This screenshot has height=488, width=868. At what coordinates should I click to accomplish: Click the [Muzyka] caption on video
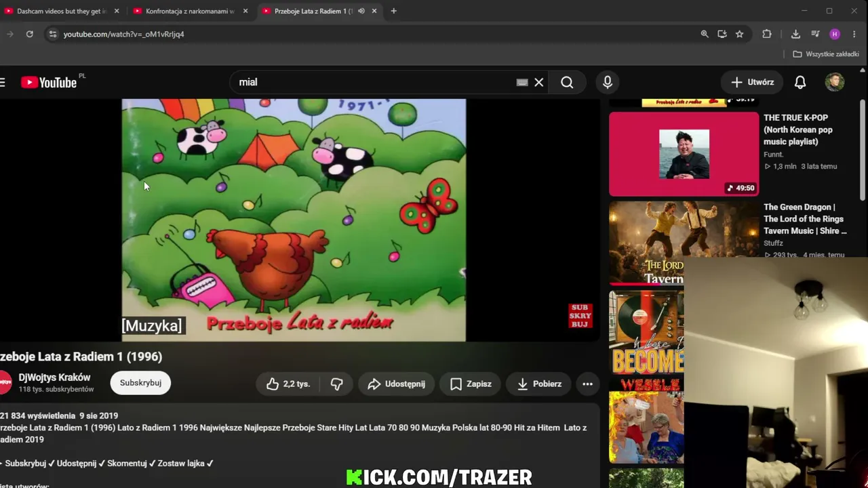[152, 326]
